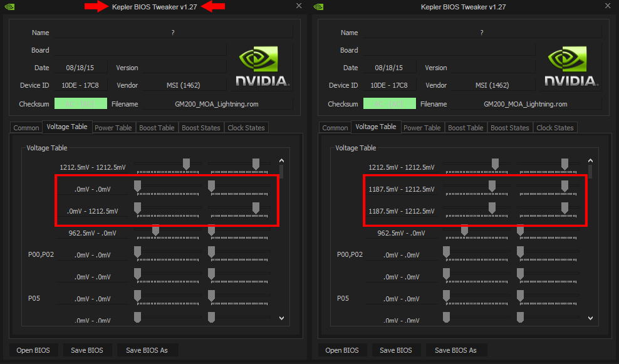Viewport: 619px width, 364px height.
Task: Select Voltage Table tab in left window
Action: pyautogui.click(x=66, y=127)
